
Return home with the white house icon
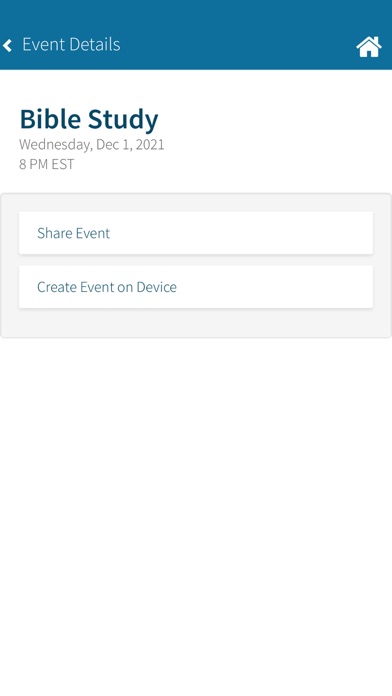[369, 47]
